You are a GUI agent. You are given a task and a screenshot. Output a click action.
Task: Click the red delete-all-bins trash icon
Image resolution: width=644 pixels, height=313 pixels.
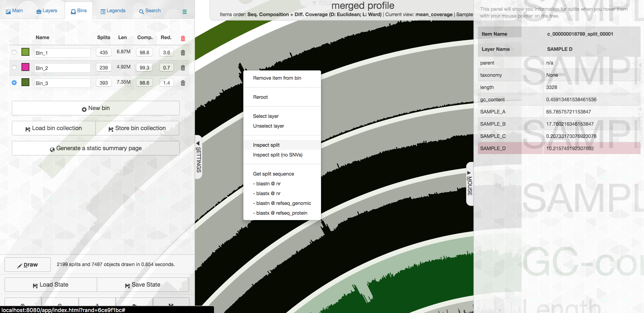coord(183,38)
